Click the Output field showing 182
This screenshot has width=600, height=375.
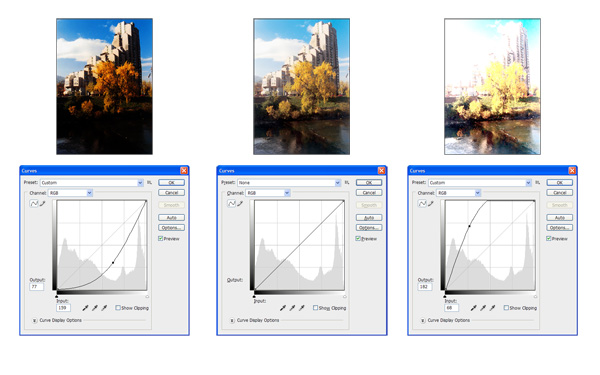(424, 287)
